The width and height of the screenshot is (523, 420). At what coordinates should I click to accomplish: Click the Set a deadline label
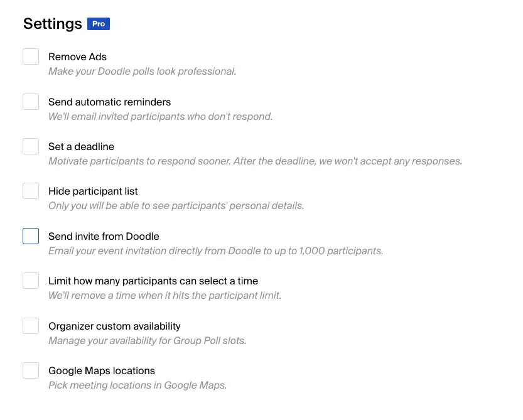click(x=81, y=146)
